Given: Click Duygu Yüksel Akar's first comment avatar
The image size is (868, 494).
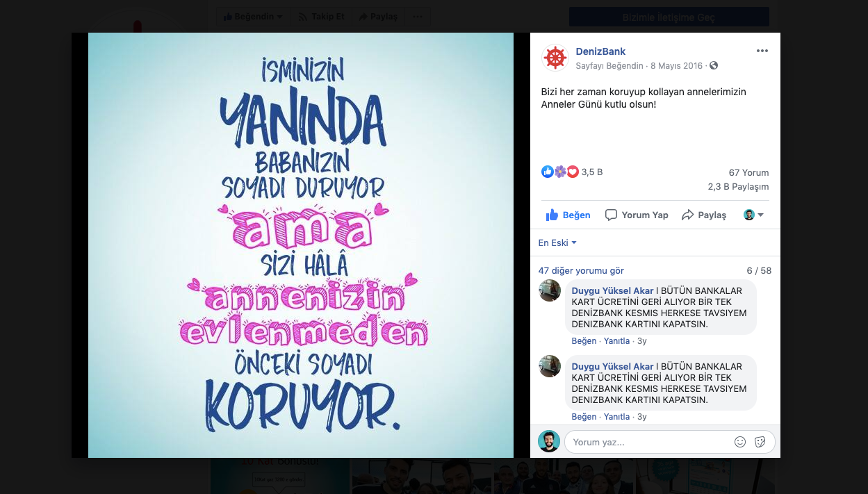Looking at the screenshot, I should coord(550,290).
